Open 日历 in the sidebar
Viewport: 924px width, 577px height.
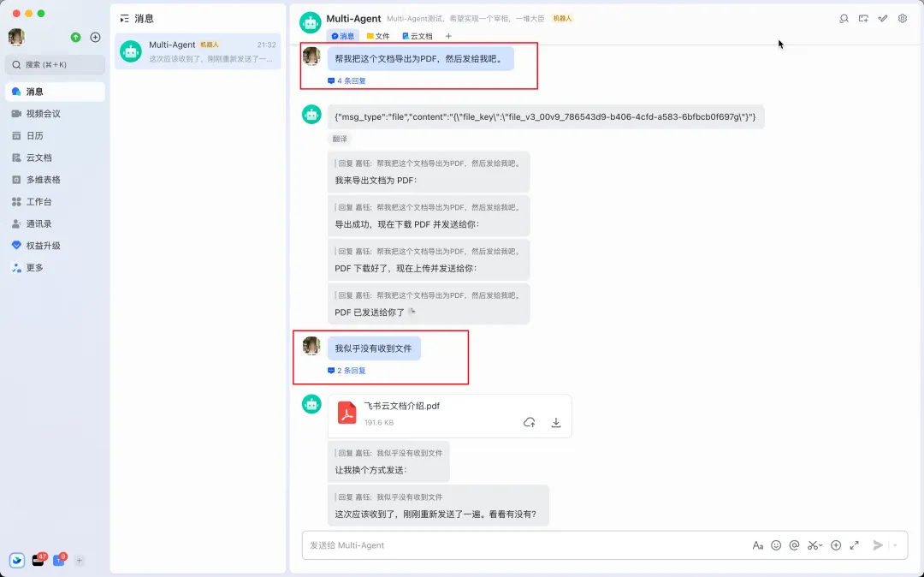pyautogui.click(x=56, y=135)
